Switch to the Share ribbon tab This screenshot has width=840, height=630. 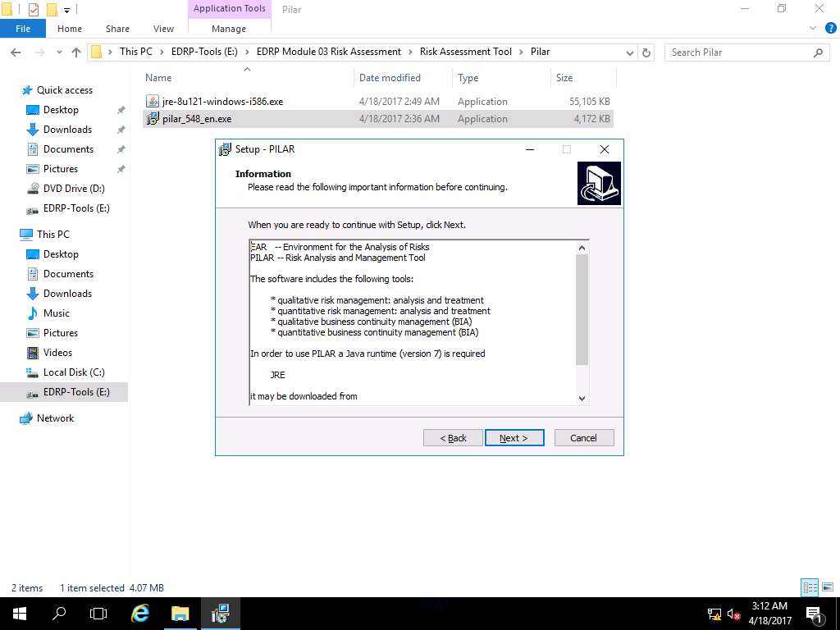coord(117,29)
